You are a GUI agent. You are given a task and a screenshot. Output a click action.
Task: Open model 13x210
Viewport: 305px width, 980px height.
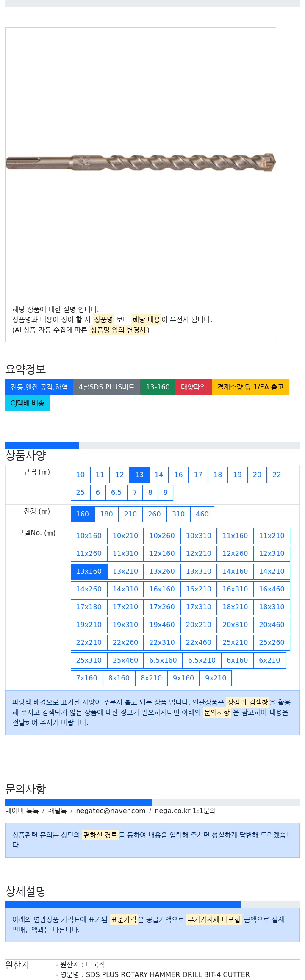[x=125, y=571]
